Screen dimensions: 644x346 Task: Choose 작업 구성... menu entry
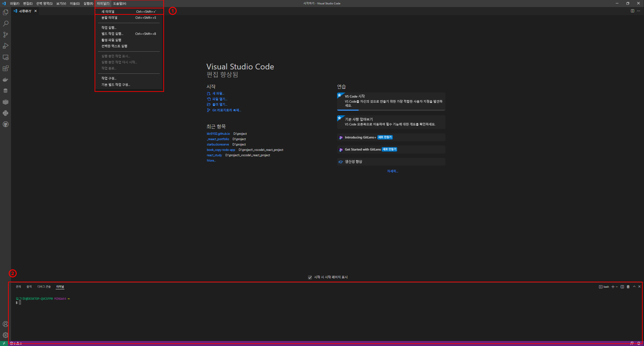[x=129, y=78]
